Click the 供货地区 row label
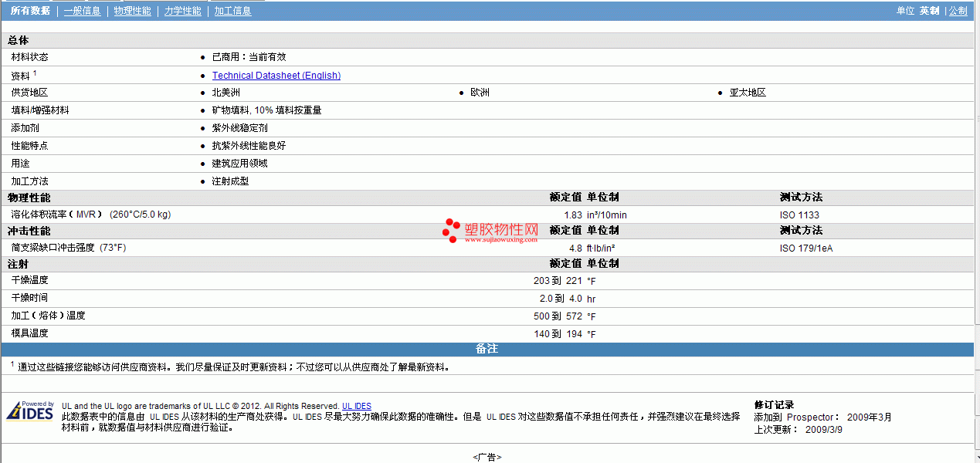Image resolution: width=980 pixels, height=463 pixels. pos(29,93)
